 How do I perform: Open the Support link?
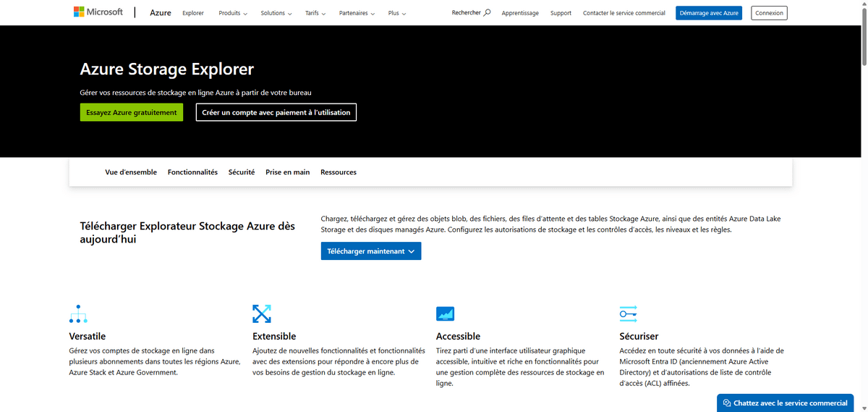(x=561, y=13)
